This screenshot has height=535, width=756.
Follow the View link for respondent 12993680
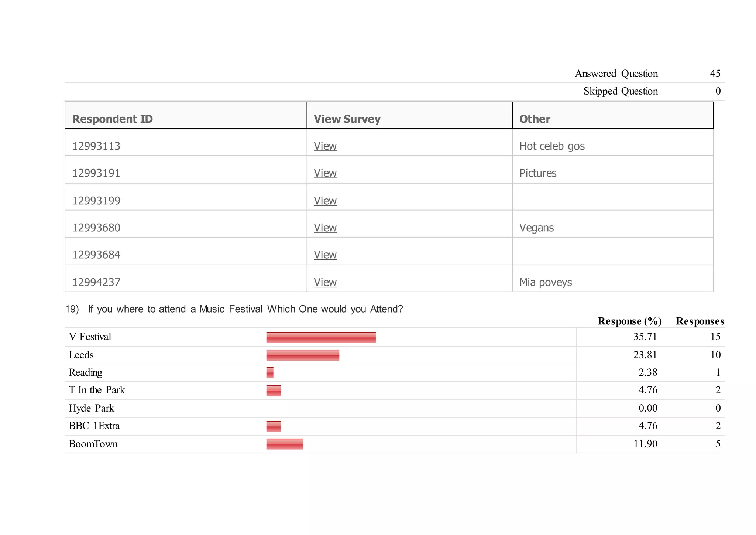click(325, 228)
